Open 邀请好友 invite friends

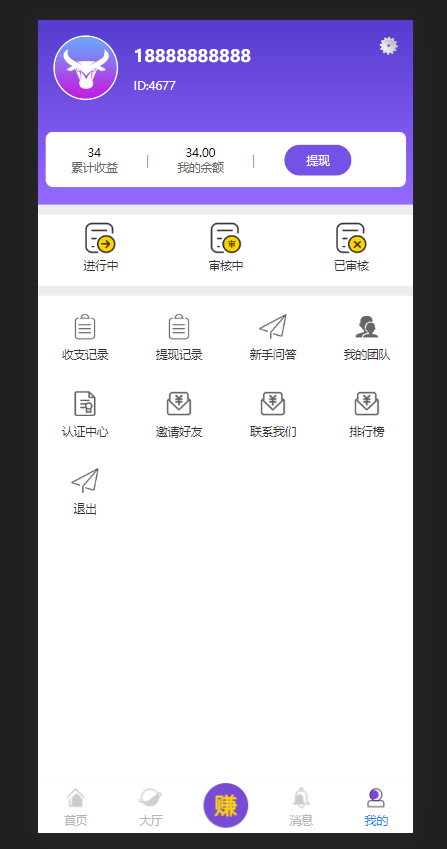179,415
